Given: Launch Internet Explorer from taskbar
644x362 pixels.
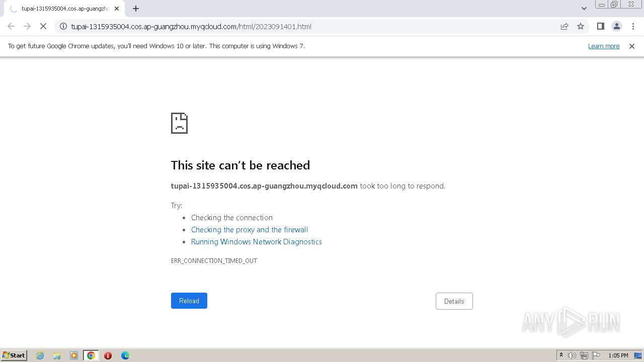Looking at the screenshot, I should coord(40,355).
